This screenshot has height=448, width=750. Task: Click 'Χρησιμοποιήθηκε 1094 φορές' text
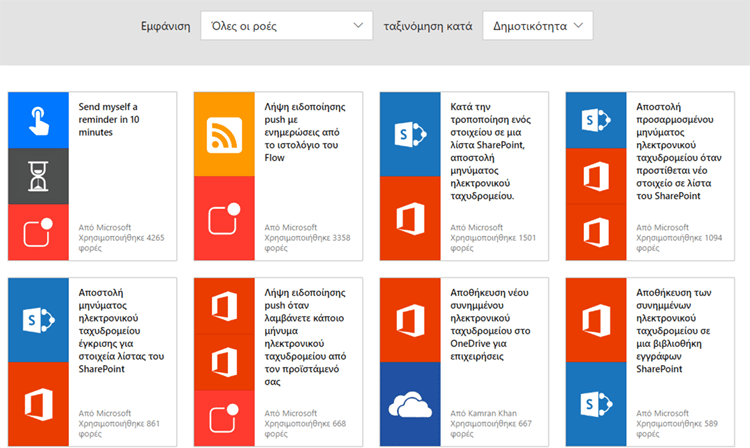click(679, 243)
